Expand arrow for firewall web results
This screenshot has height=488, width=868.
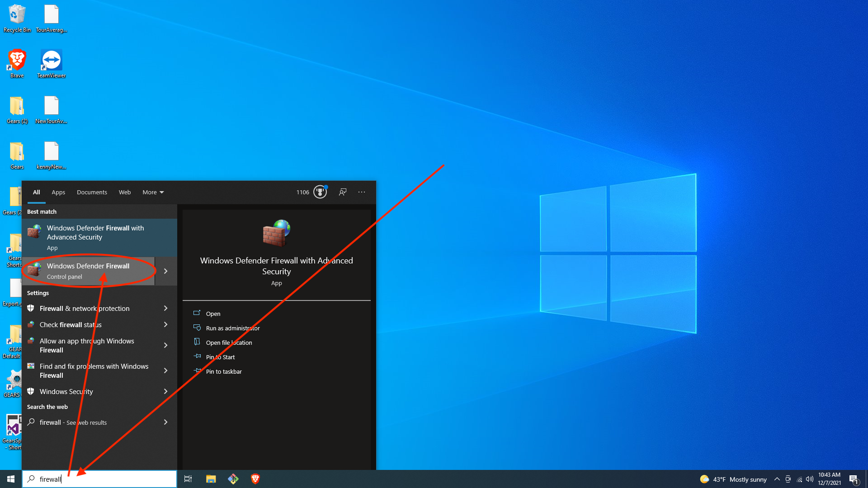(x=166, y=422)
